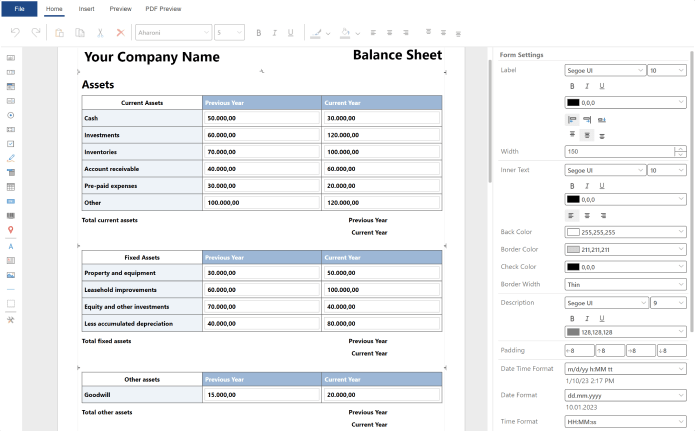Click the red Delete X icon
This screenshot has height=431, width=695.
(x=121, y=33)
